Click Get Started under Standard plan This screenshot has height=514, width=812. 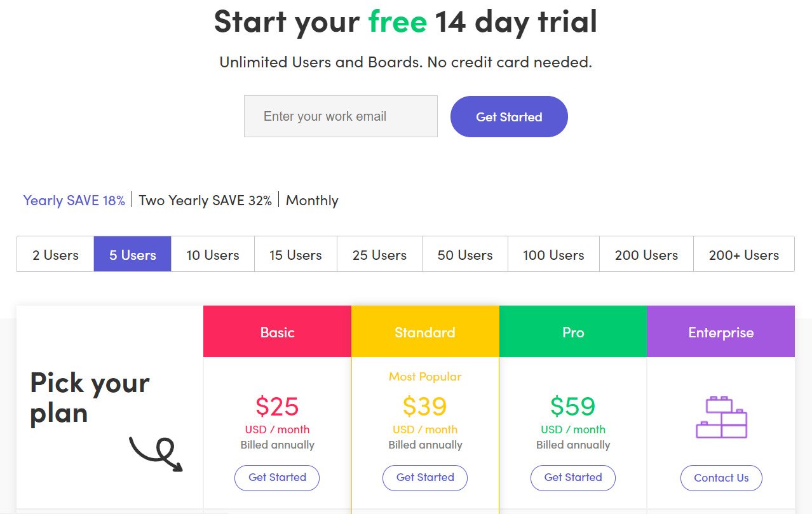[x=425, y=478]
